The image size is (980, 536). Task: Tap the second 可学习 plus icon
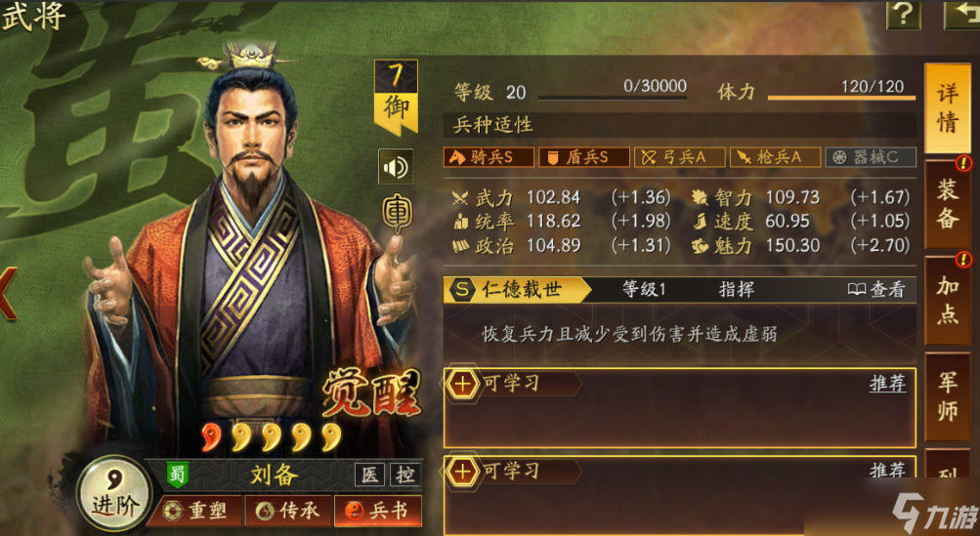coord(462,471)
